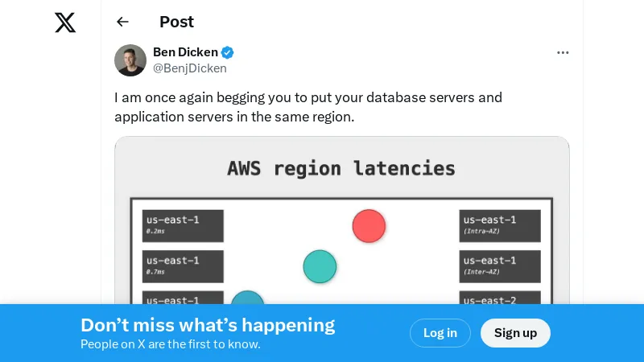Viewport: 644px width, 362px height.
Task: Open the post's three-dot more menu
Action: point(563,53)
